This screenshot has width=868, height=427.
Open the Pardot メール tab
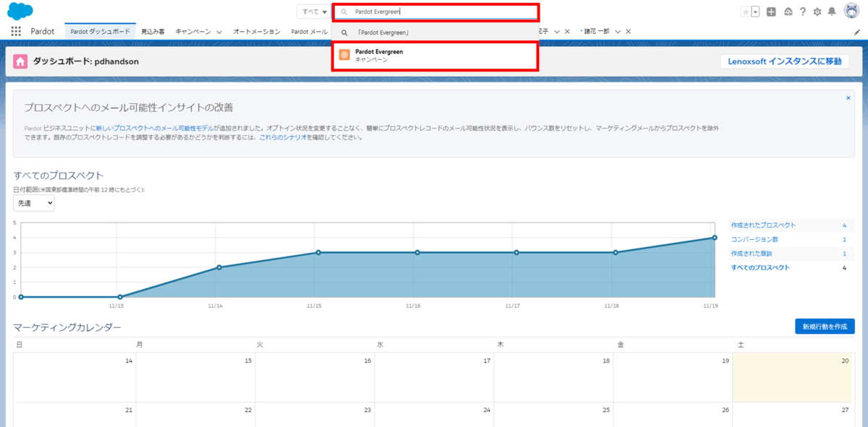click(x=310, y=32)
